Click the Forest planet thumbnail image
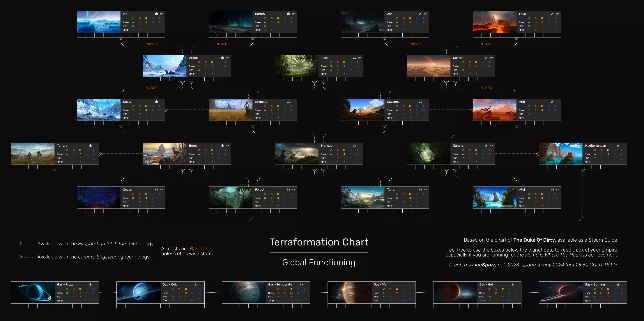Screen dimensions: 644x321 click(231, 198)
